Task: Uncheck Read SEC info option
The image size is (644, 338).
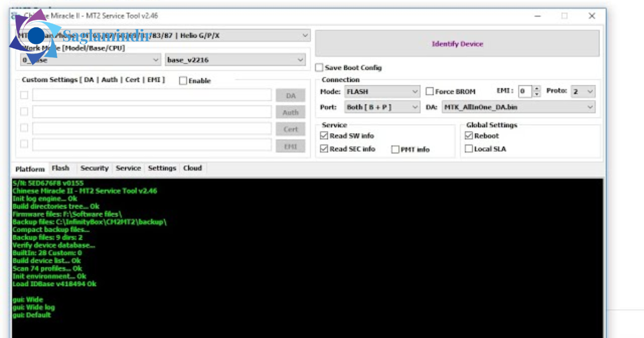Action: 324,149
